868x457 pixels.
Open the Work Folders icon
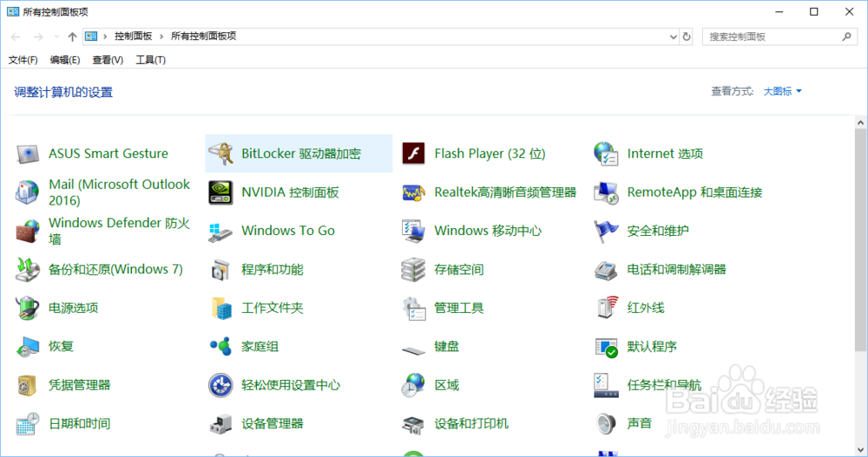[x=221, y=308]
